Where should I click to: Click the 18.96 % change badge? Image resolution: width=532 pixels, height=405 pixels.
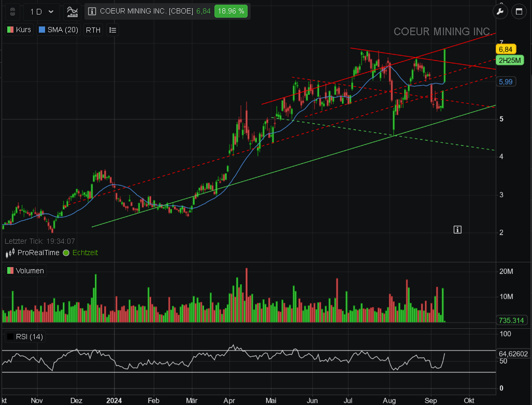(231, 11)
